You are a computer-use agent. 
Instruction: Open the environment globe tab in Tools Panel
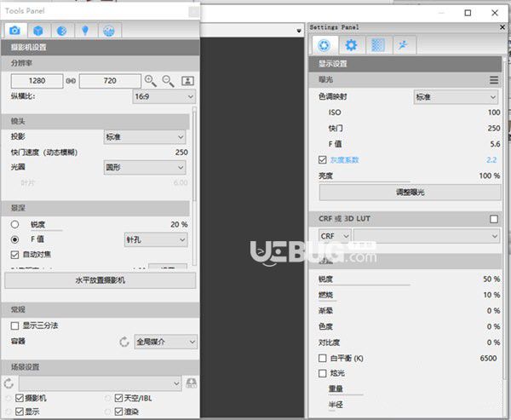[109, 31]
